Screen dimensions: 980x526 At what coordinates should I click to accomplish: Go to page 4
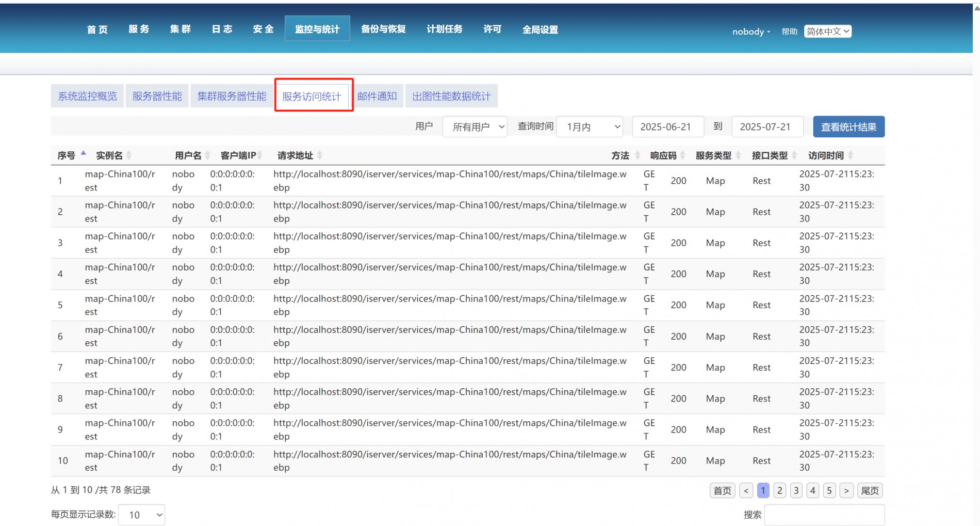[813, 490]
